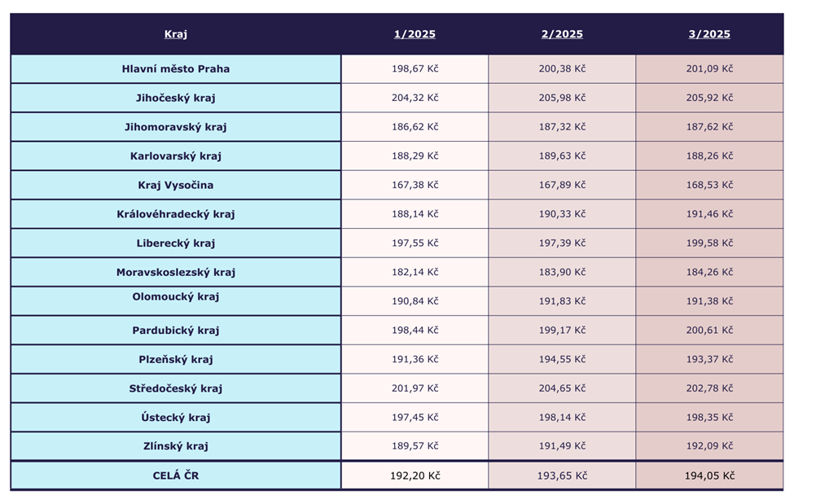Screen dimensions: 816x504
Task: Select the 2/2025 column header
Action: (562, 34)
